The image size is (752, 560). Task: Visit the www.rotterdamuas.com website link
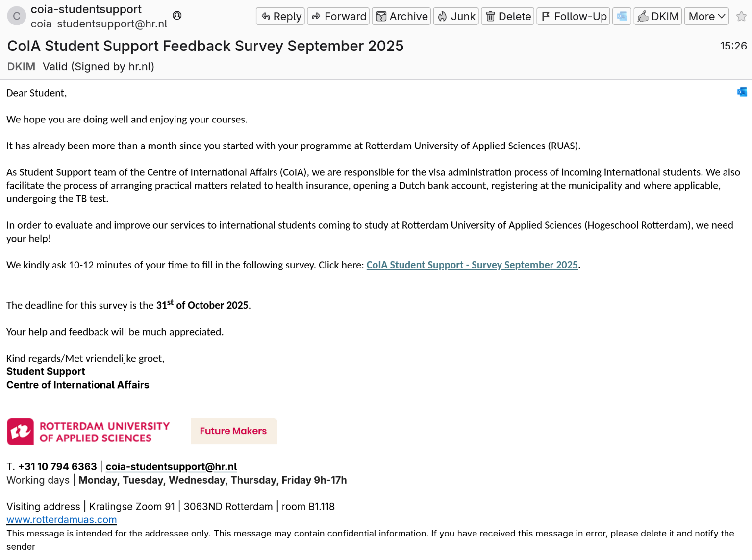62,520
